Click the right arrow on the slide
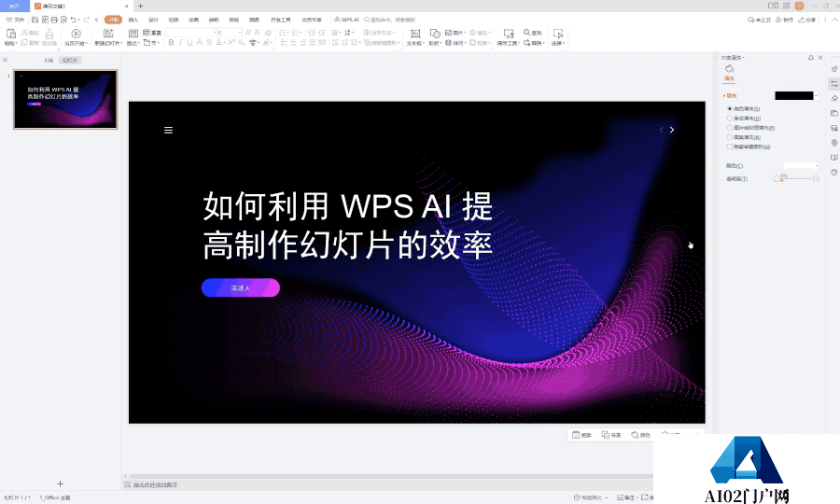Image resolution: width=840 pixels, height=504 pixels. (x=672, y=130)
